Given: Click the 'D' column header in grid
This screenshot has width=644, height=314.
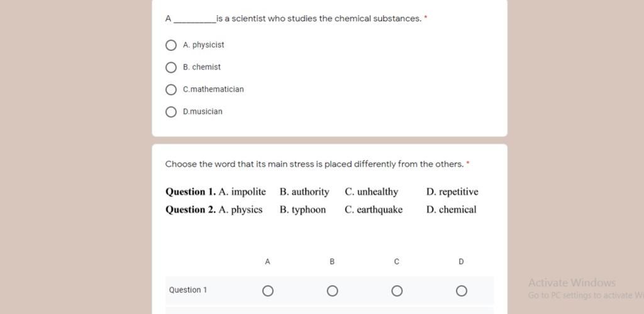Looking at the screenshot, I should 461,261.
